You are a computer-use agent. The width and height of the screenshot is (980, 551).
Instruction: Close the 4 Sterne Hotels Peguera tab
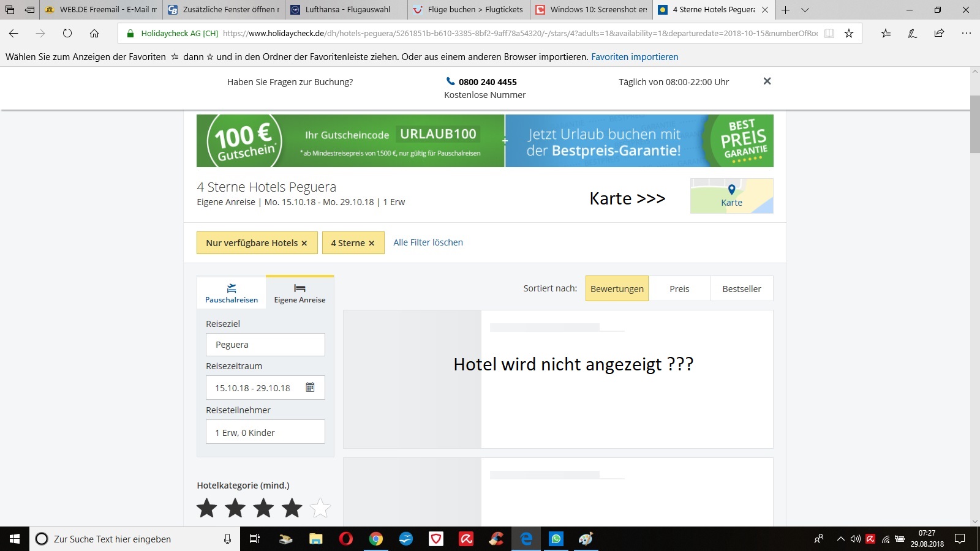pyautogui.click(x=765, y=10)
